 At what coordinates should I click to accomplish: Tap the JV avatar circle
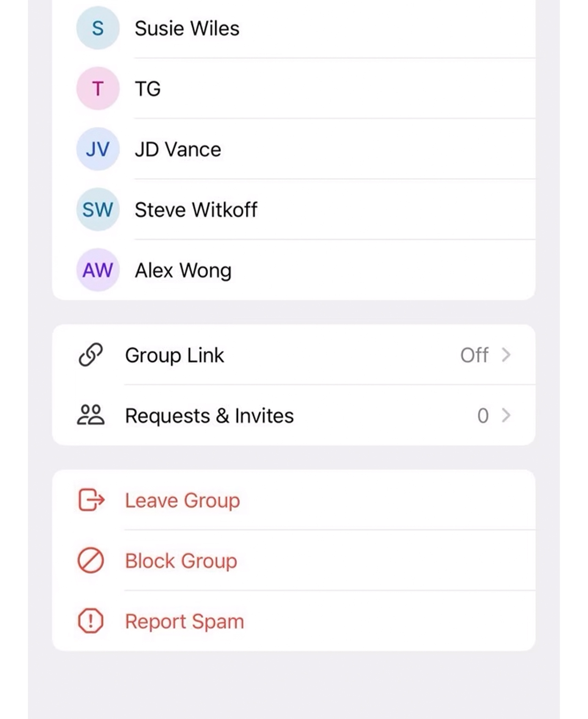coord(98,149)
